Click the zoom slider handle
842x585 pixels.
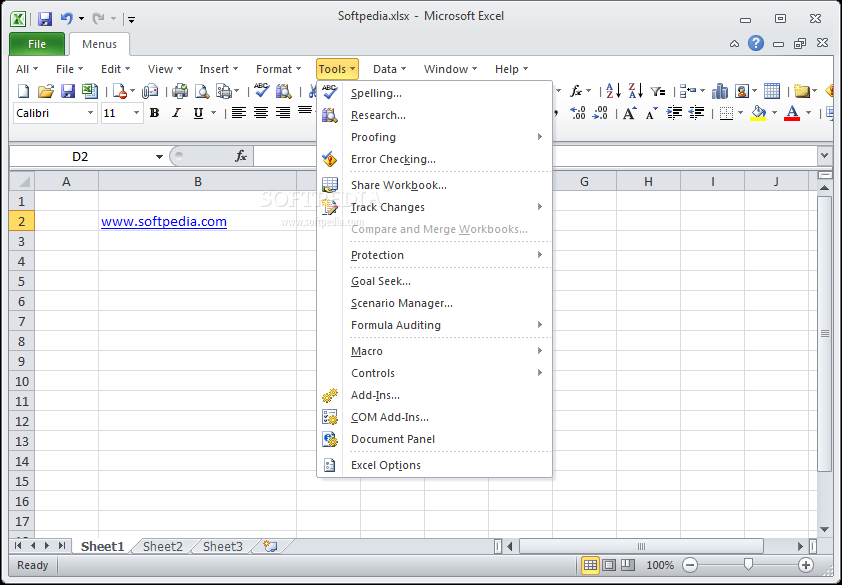coord(747,565)
